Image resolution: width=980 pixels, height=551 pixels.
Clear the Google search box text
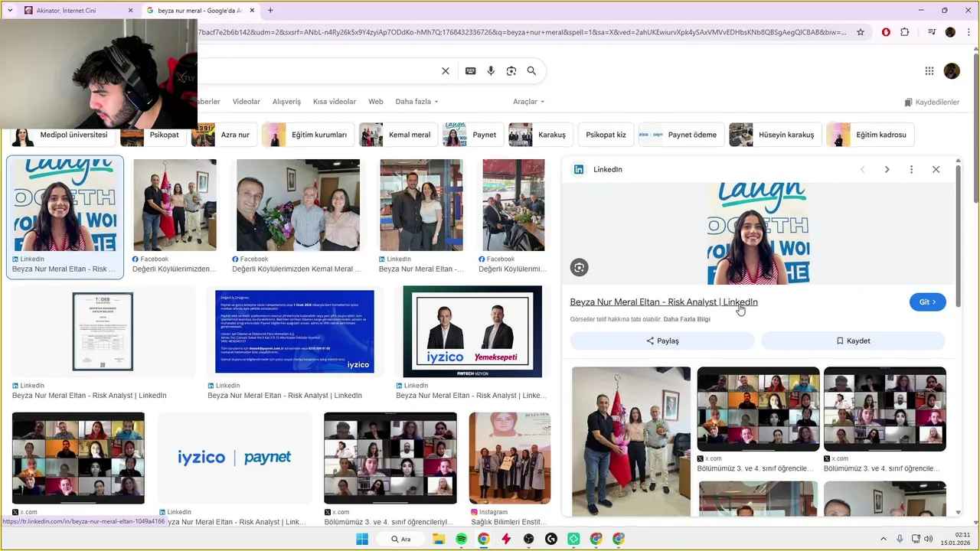tap(446, 71)
